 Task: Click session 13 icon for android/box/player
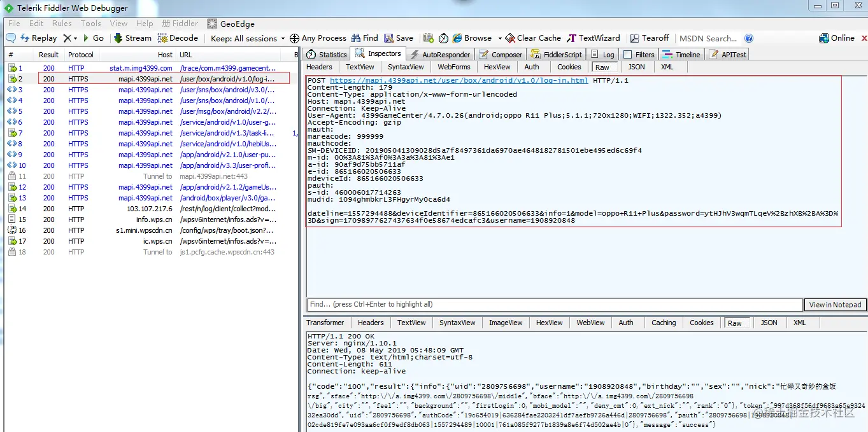pyautogui.click(x=11, y=198)
